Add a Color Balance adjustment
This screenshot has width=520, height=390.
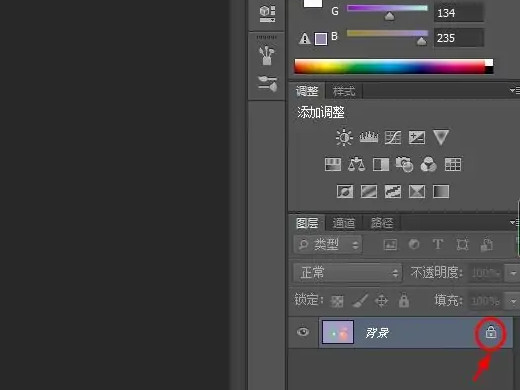click(x=356, y=164)
